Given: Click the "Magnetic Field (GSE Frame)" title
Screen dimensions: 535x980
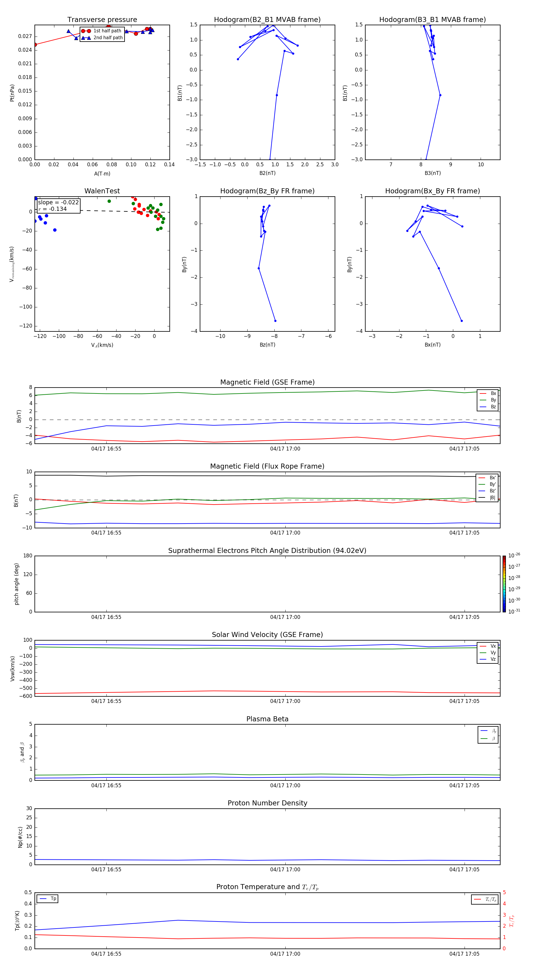Looking at the screenshot, I should pyautogui.click(x=267, y=382).
